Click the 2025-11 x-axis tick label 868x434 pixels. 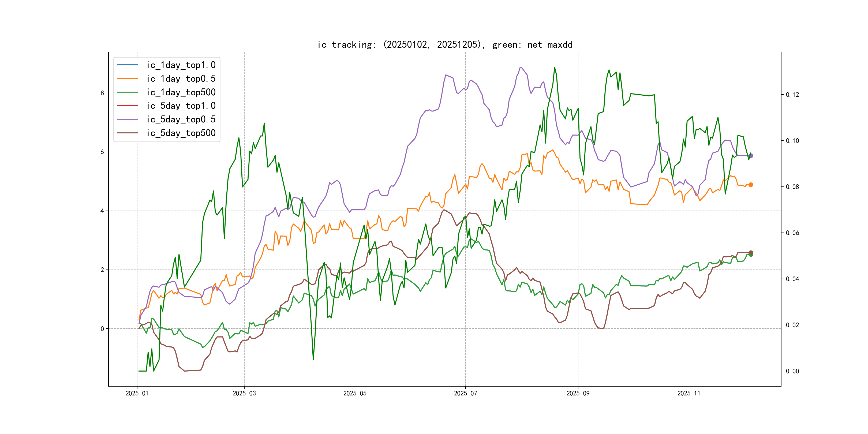tap(689, 393)
